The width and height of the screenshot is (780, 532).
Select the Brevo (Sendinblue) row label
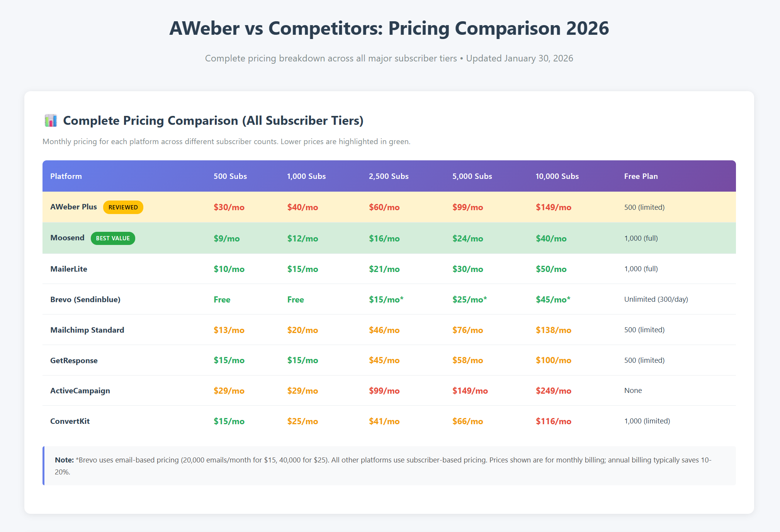(x=85, y=299)
